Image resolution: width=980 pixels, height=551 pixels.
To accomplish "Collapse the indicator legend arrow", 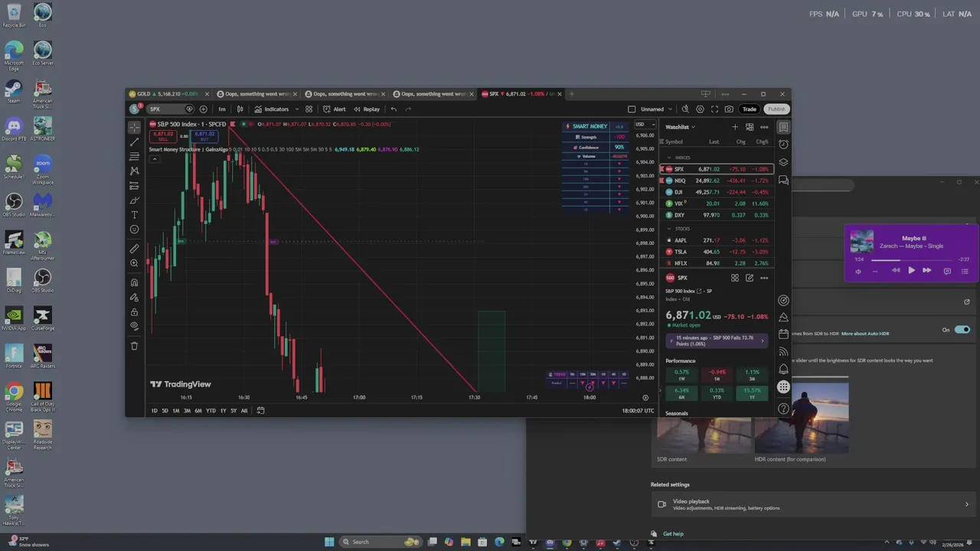I will coord(154,158).
